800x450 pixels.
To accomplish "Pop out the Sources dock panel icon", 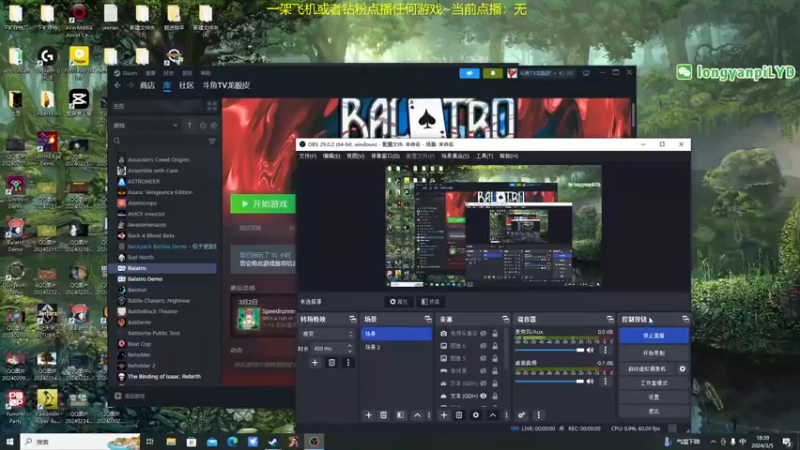I will click(505, 319).
